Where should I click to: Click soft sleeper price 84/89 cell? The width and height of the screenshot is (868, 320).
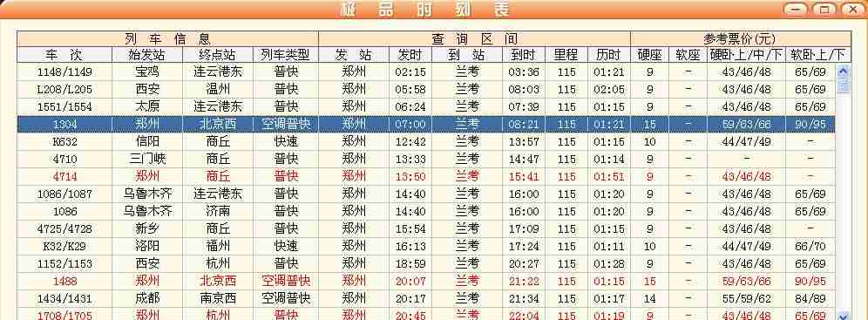click(810, 298)
